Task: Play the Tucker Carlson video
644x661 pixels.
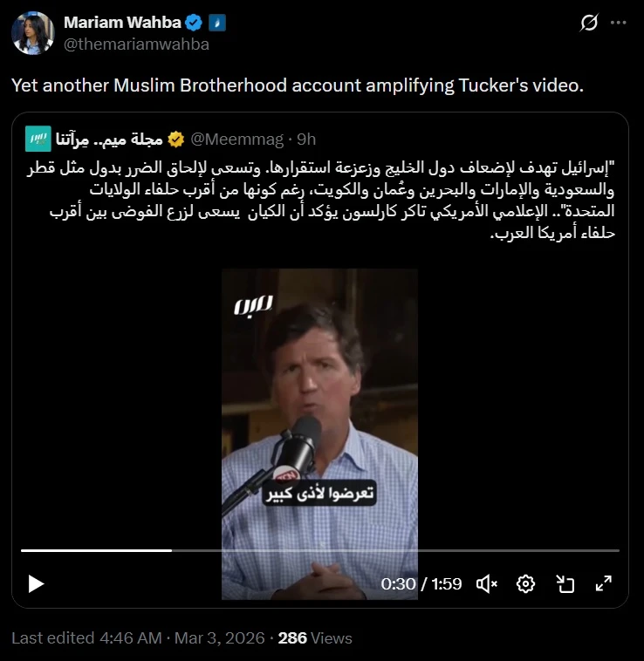Action: pyautogui.click(x=36, y=584)
